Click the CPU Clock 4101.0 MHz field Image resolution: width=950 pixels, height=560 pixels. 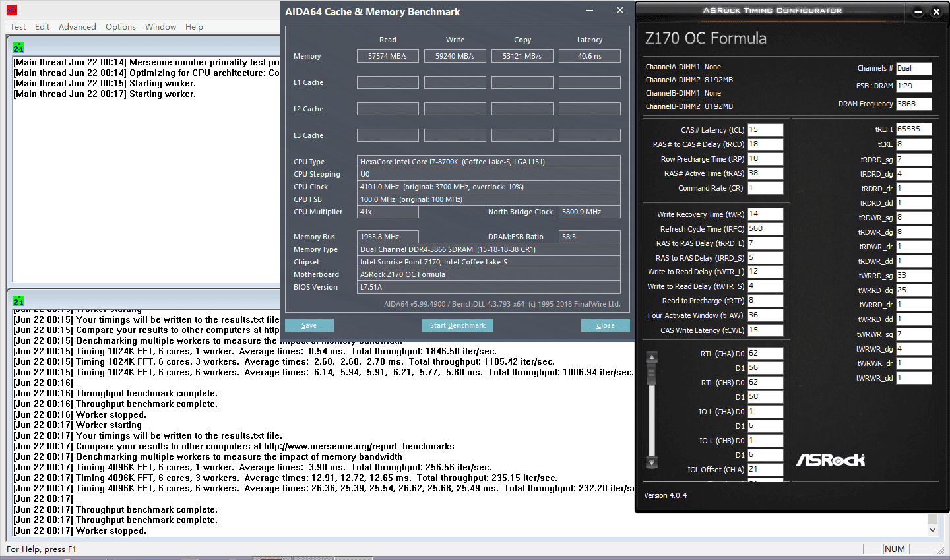489,187
